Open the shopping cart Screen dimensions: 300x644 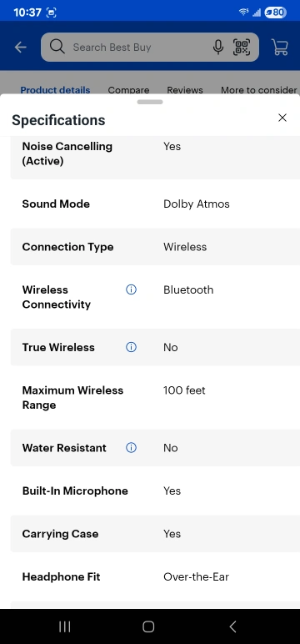click(280, 48)
